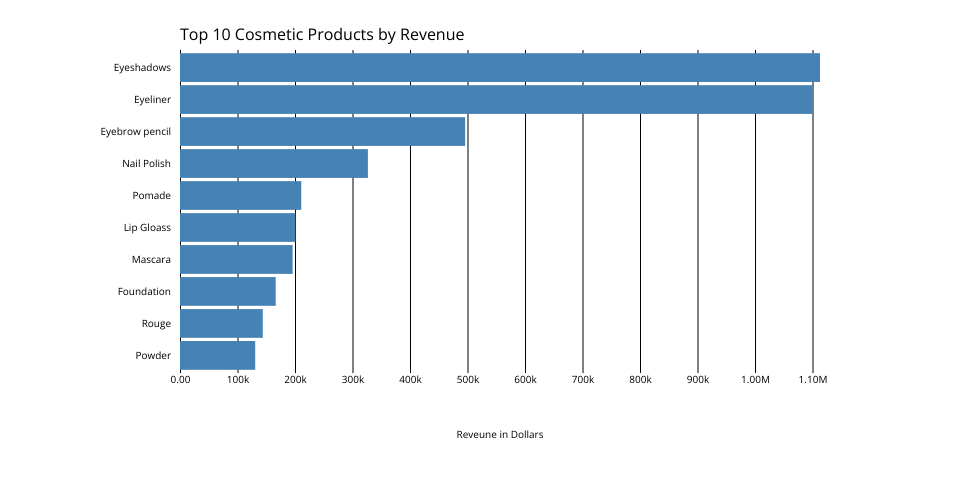This screenshot has height=500, width=960.
Task: Click the 1.10M x-axis tick label
Action: [812, 380]
